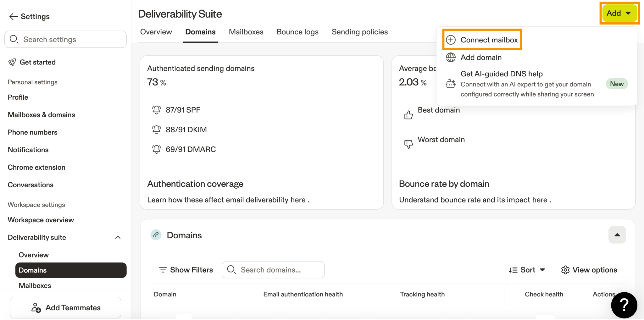Click the New badge on DNS help
The height and width of the screenshot is (320, 644).
pyautogui.click(x=617, y=84)
